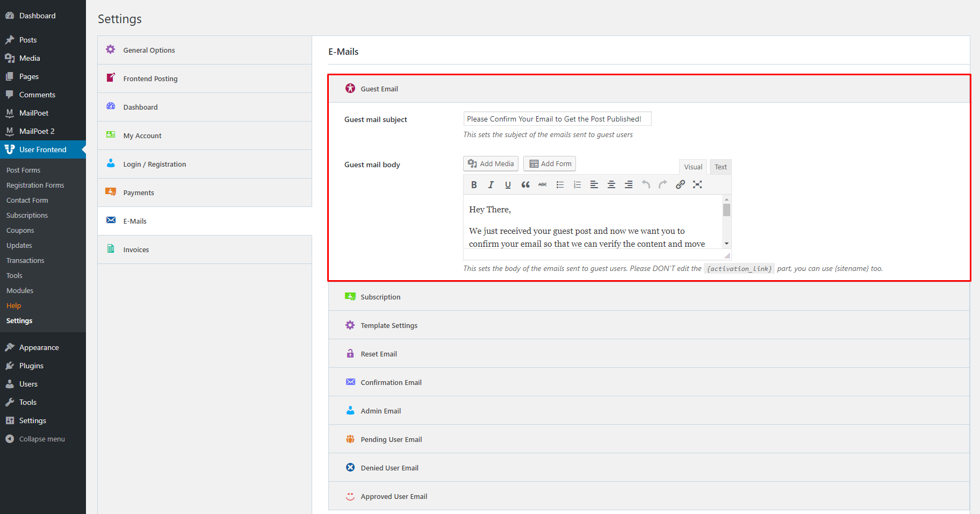980x514 pixels.
Task: Undo last edit in mail body editor
Action: click(646, 184)
